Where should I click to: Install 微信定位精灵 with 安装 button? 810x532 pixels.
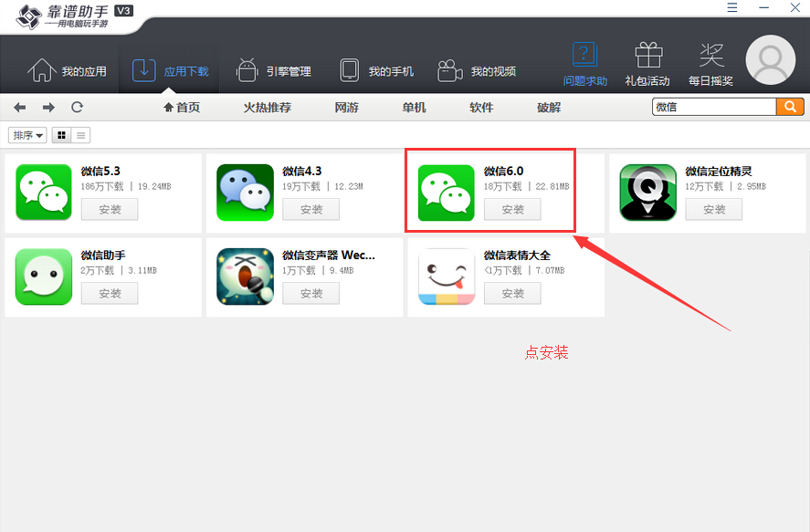click(714, 209)
